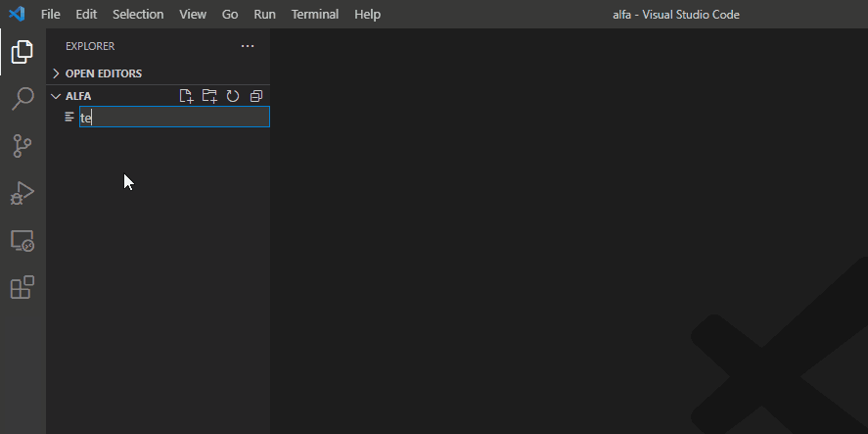Screen dimensions: 868x434
Task: Refresh the Explorer file tree
Action: tap(233, 96)
